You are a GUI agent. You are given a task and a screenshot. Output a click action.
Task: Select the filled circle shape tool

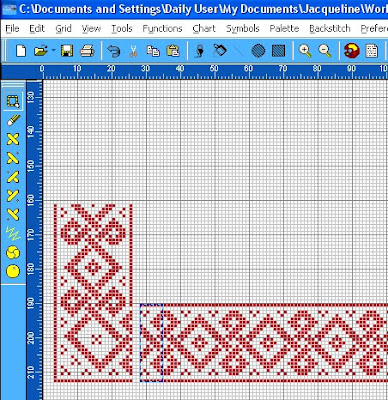pyautogui.click(x=258, y=51)
